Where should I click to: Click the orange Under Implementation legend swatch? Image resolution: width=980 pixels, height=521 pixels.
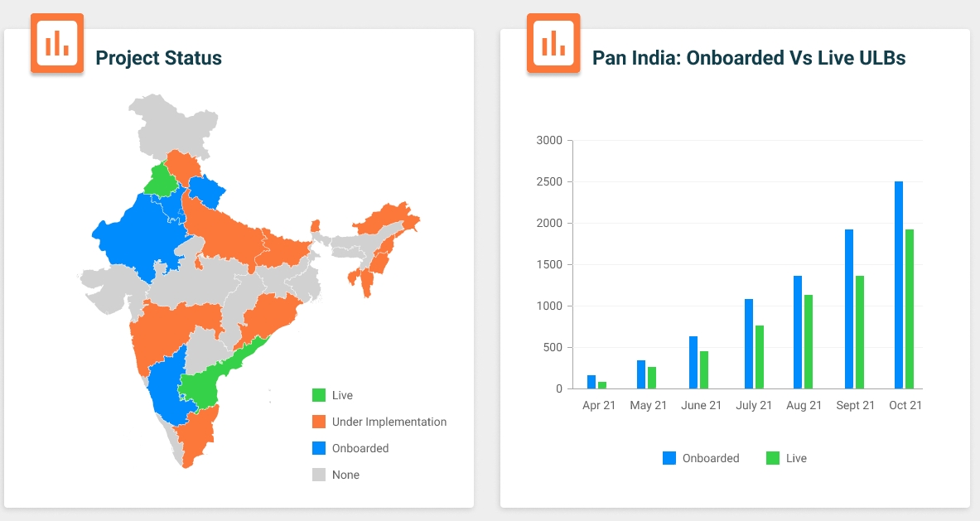319,422
